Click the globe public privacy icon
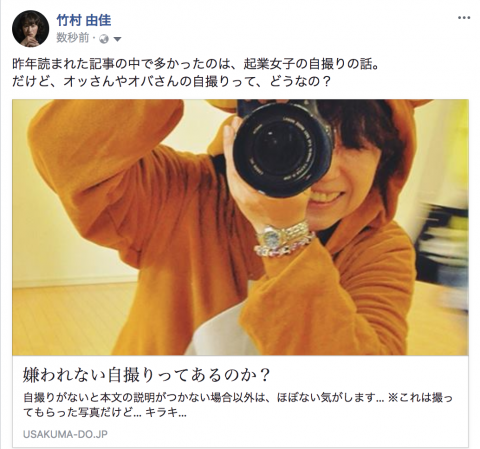 click(x=104, y=39)
